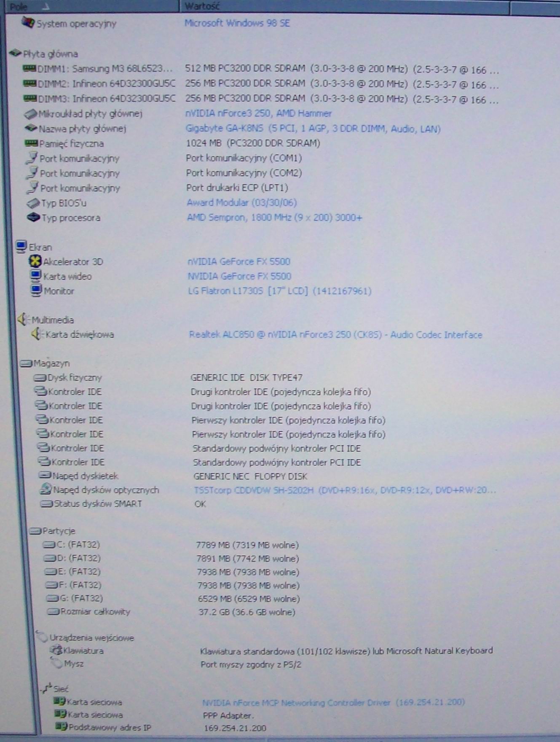Click the Monitor row icon

36,290
